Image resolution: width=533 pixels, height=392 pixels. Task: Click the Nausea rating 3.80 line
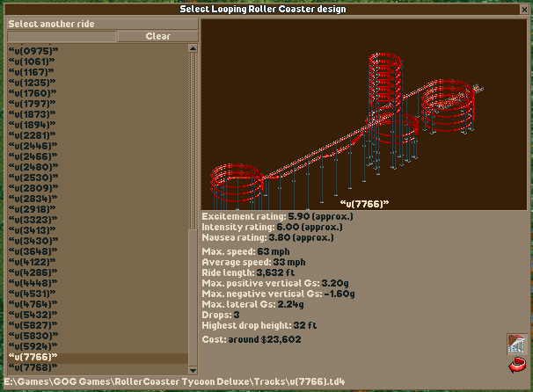point(267,237)
